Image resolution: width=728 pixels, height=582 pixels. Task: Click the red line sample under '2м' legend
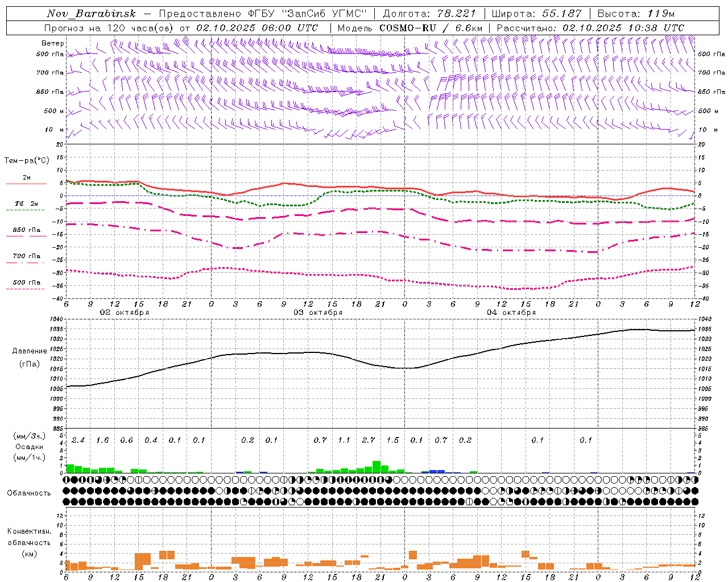coord(27,184)
